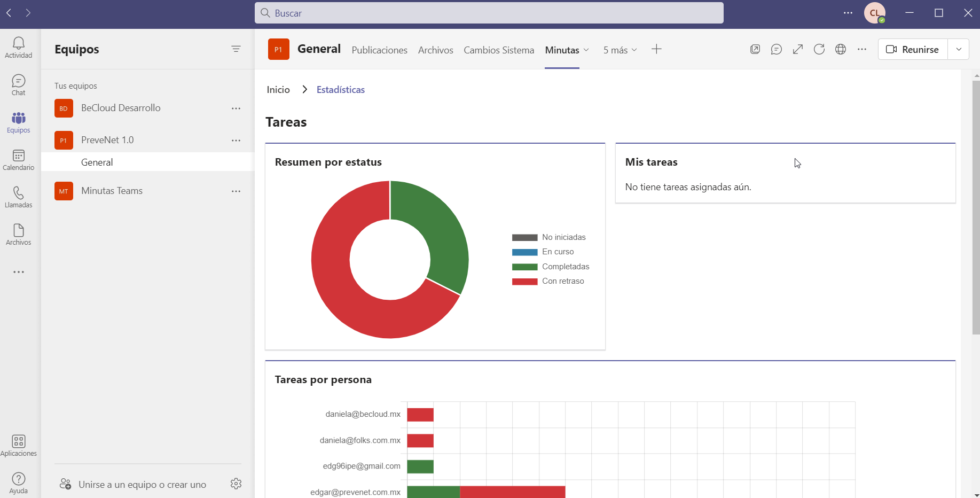The height and width of the screenshot is (498, 980).
Task: Open the PreveNet P1 team avatar in header
Action: [278, 49]
